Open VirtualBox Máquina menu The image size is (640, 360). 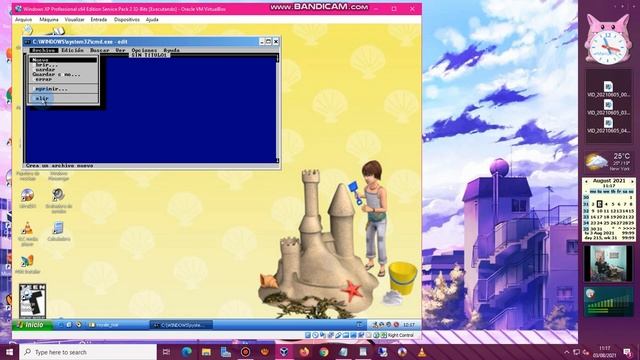(49, 20)
